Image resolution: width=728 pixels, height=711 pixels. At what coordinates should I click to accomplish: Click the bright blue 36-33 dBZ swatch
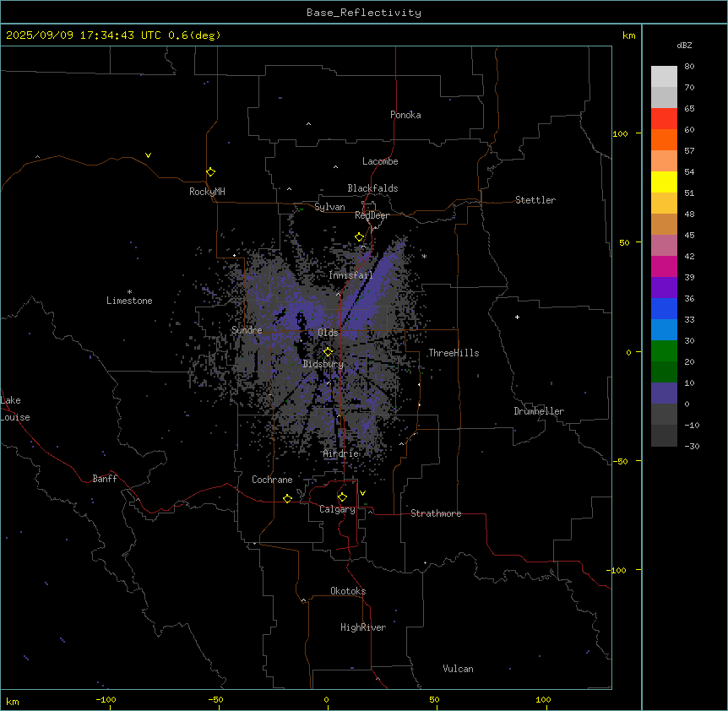pos(664,308)
